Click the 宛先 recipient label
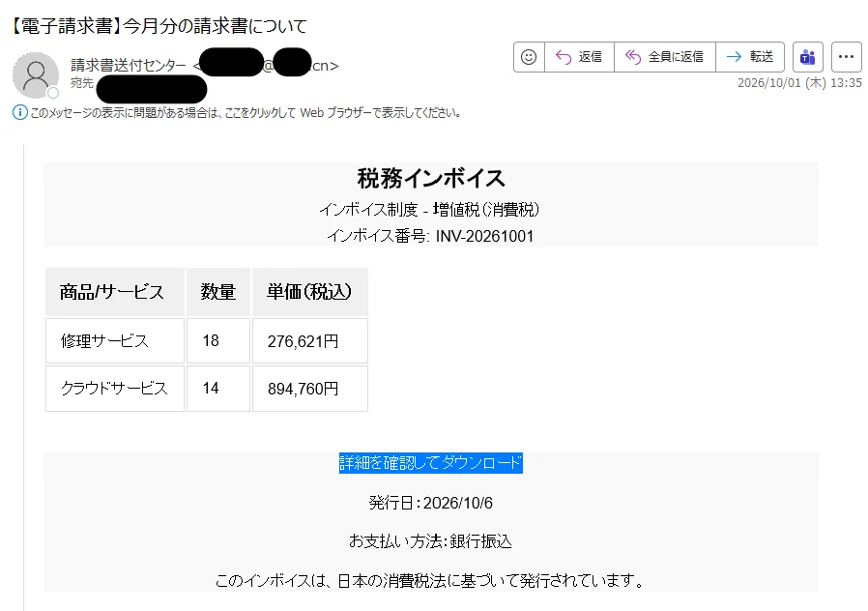 (82, 83)
